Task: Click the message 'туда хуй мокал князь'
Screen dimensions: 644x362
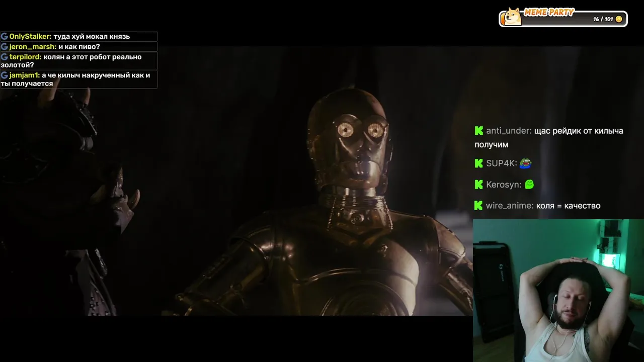Action: (92, 37)
